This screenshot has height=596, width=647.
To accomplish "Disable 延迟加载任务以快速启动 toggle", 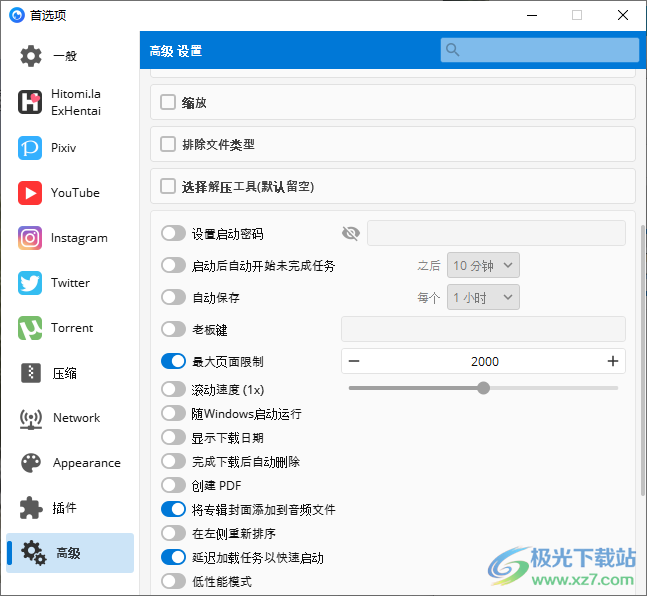I will tap(173, 557).
